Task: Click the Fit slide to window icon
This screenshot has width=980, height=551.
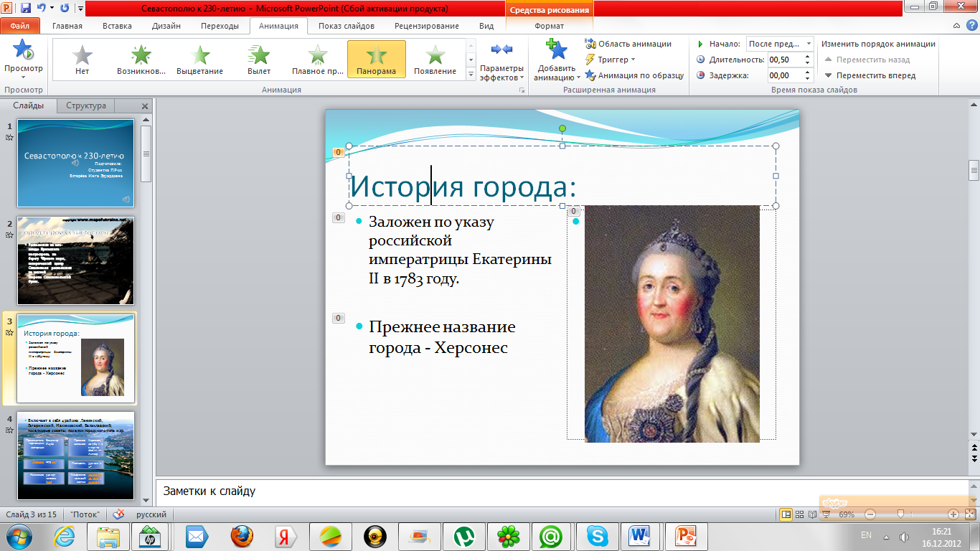Action: click(969, 514)
